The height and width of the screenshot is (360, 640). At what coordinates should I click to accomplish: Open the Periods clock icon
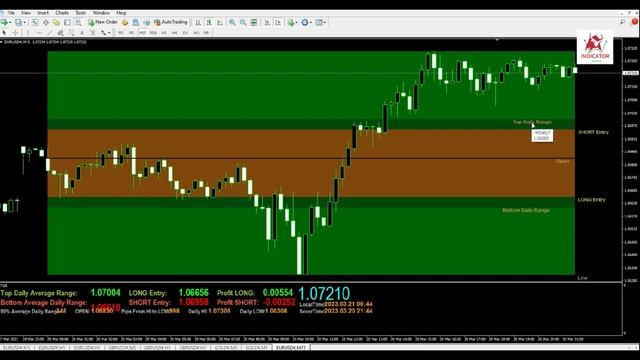tap(304, 22)
